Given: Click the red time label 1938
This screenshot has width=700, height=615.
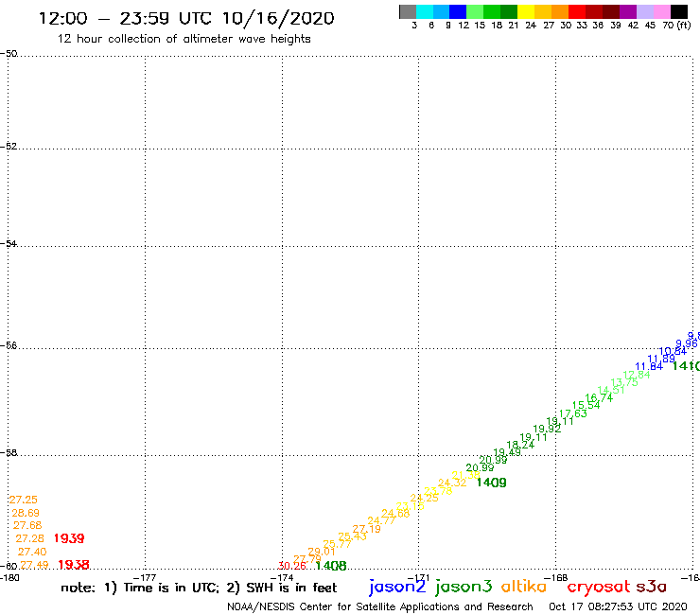Looking at the screenshot, I should tap(74, 565).
